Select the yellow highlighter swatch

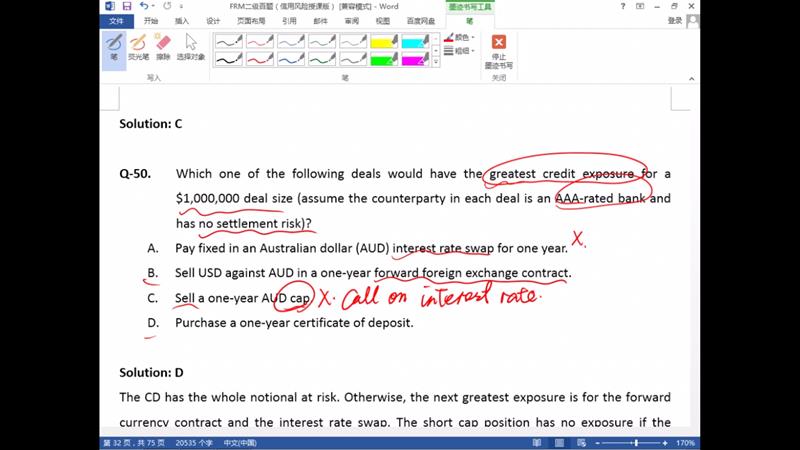coord(384,41)
